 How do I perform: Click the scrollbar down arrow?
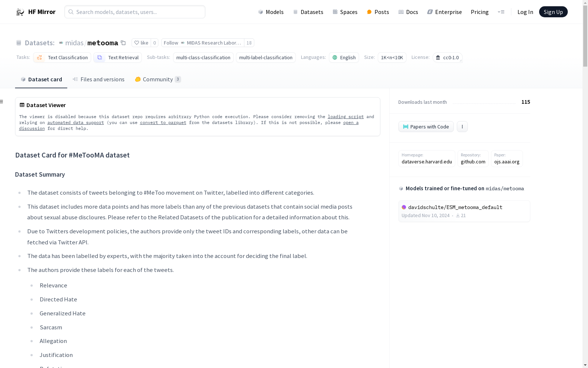click(585, 365)
